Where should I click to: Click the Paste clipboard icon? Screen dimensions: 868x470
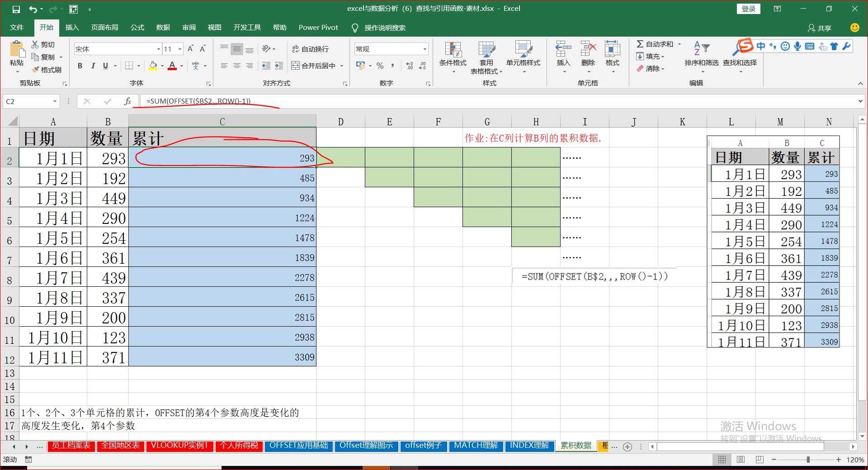tap(17, 49)
